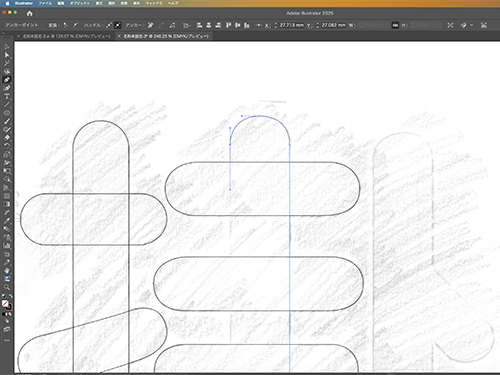Close the 120.07% document tab
The width and height of the screenshot is (500, 375).
tap(18, 36)
